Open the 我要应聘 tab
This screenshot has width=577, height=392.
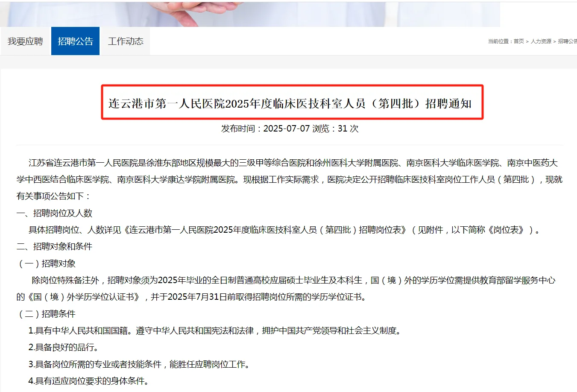(x=25, y=41)
